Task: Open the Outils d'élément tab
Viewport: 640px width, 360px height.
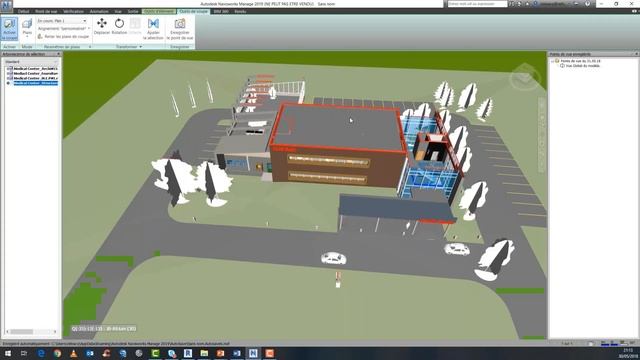Action: click(x=159, y=11)
